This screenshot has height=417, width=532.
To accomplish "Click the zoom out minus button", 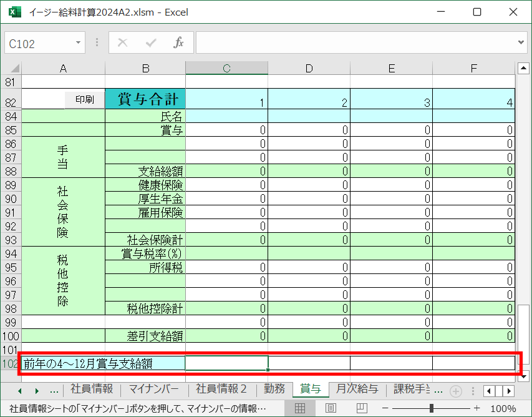I will point(387,408).
